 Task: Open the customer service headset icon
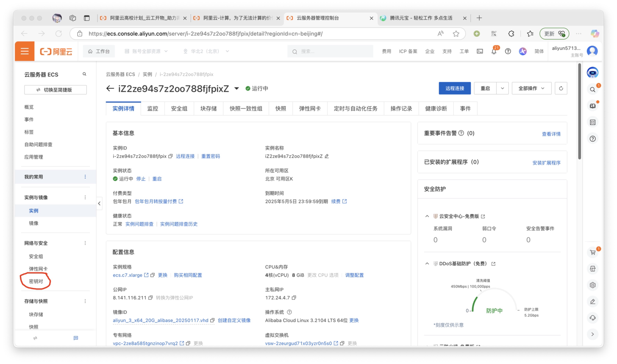click(592, 318)
